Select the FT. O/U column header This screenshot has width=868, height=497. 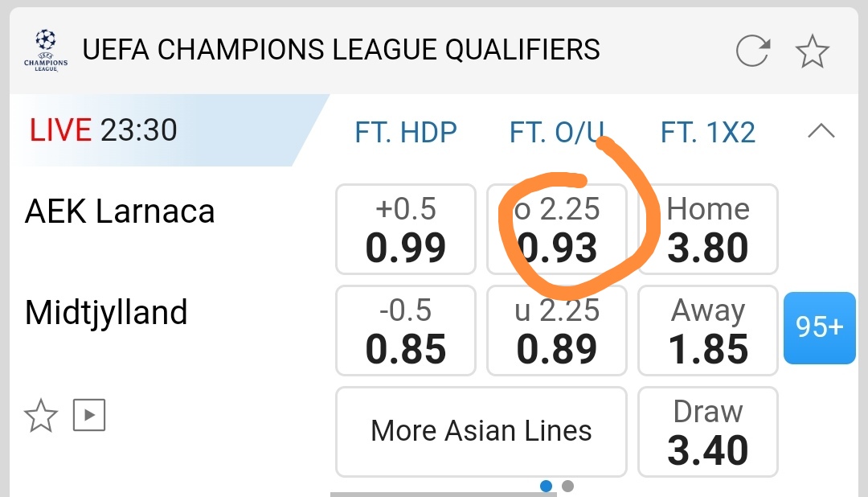557,132
